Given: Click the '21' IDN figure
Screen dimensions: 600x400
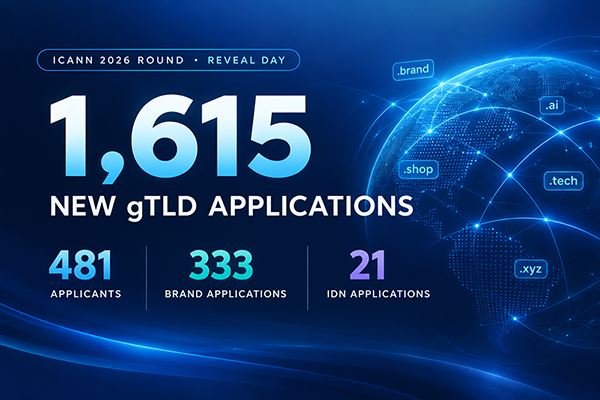Looking at the screenshot, I should pyautogui.click(x=367, y=265).
